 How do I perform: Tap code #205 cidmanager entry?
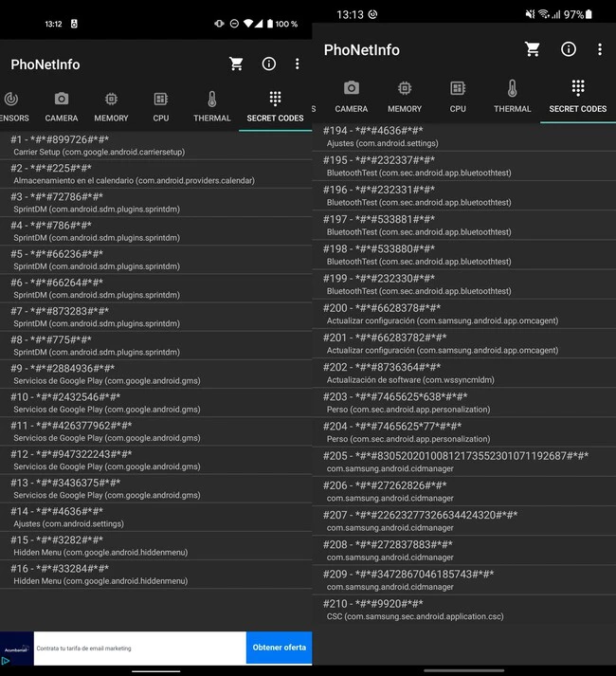[464, 462]
